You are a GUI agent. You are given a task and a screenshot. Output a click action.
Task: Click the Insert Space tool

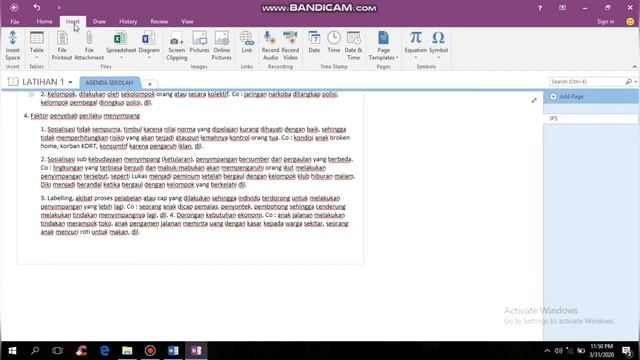coord(12,45)
